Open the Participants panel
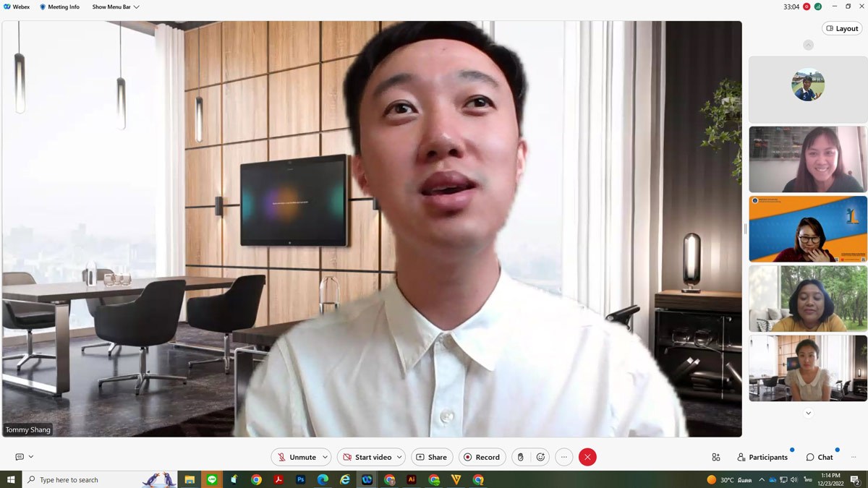 point(762,457)
